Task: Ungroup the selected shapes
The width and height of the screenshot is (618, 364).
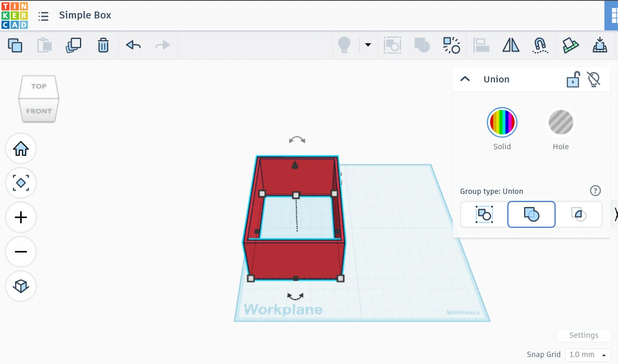Action: (452, 45)
